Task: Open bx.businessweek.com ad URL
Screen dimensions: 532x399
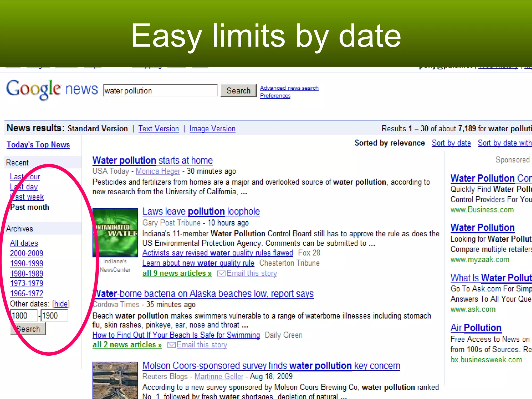Action: pos(486,360)
